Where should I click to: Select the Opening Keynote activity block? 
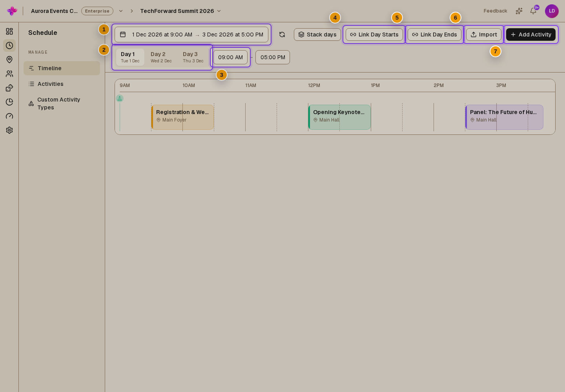point(339,117)
